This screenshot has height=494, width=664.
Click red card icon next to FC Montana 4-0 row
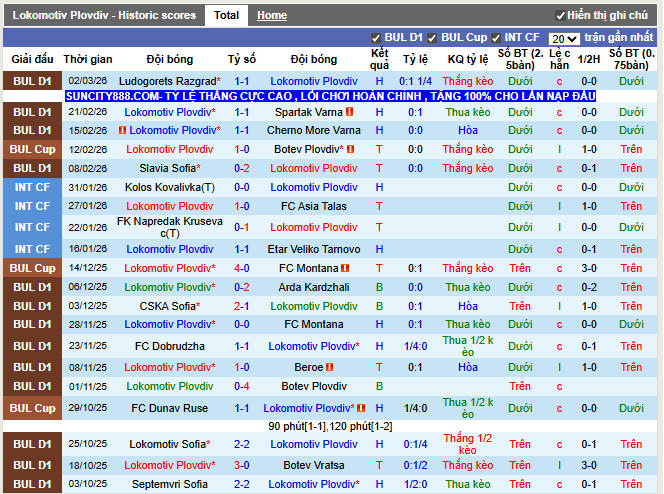coord(345,268)
